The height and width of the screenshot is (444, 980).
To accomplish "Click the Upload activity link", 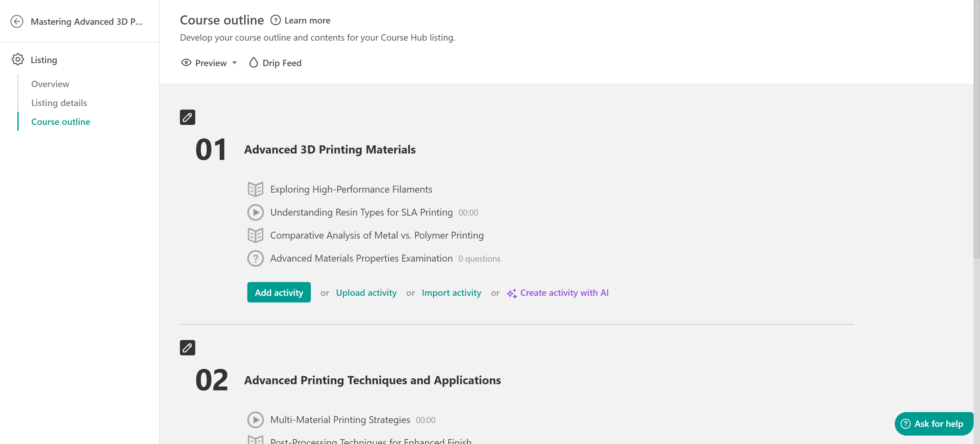I will point(366,293).
